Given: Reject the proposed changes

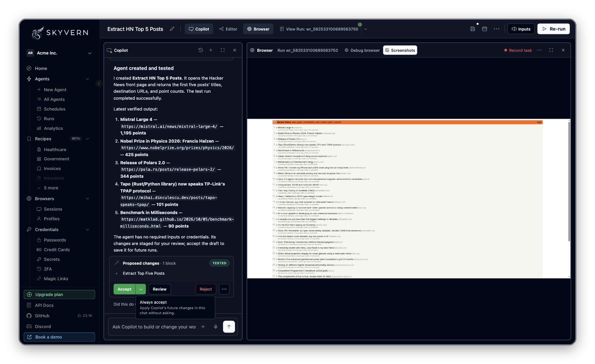Looking at the screenshot, I should [206, 289].
